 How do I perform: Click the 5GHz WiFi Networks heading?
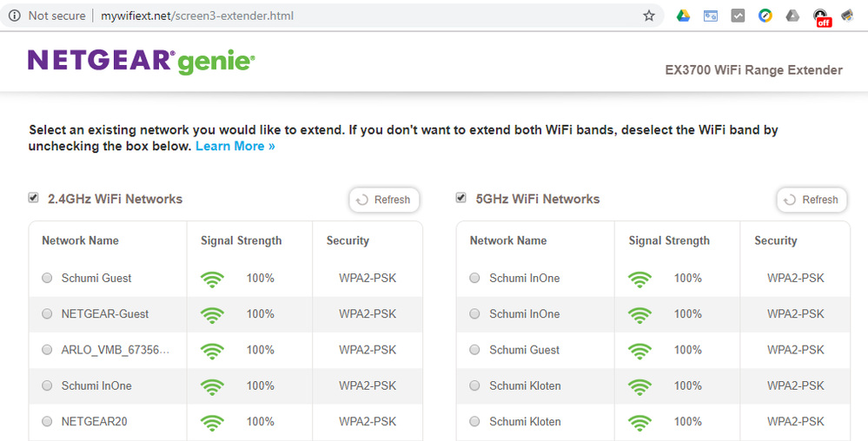pyautogui.click(x=538, y=199)
